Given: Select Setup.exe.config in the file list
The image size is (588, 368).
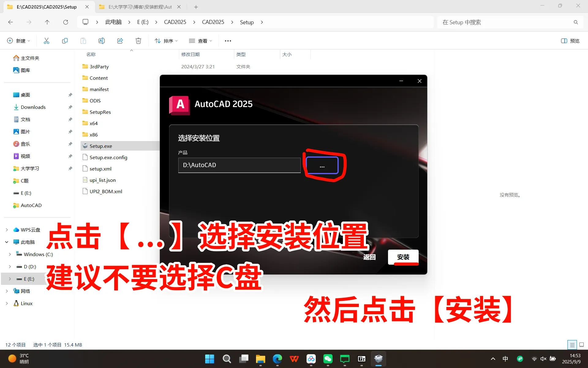Looking at the screenshot, I should click(108, 157).
